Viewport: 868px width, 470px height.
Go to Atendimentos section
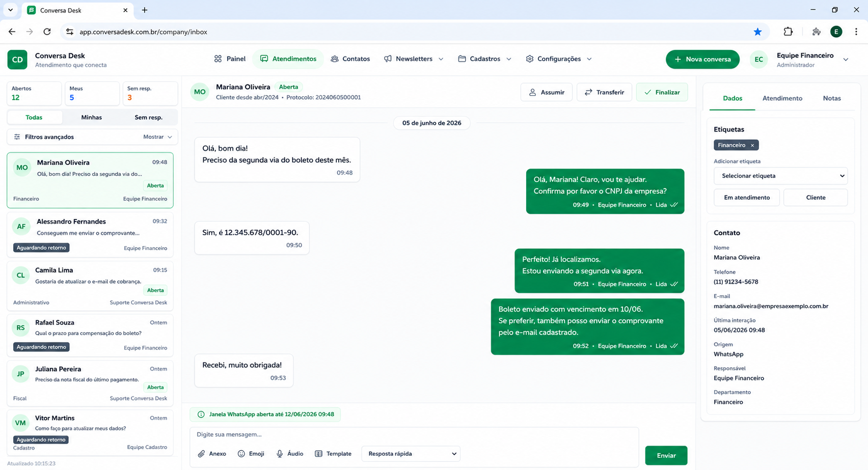coord(288,59)
